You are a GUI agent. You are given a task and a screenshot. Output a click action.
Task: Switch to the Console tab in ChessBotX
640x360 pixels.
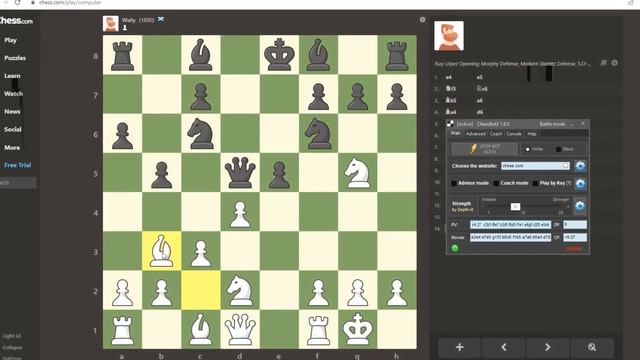pos(514,133)
